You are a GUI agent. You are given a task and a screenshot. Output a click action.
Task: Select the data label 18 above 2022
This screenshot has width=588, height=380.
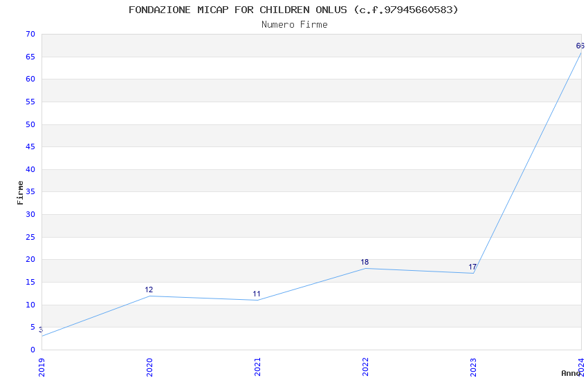click(365, 262)
